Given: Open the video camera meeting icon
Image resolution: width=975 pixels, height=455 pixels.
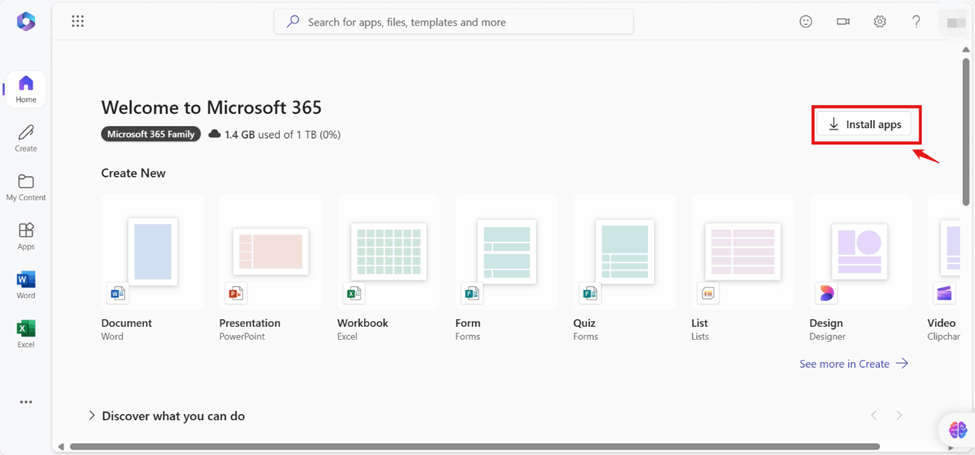Looking at the screenshot, I should [843, 22].
